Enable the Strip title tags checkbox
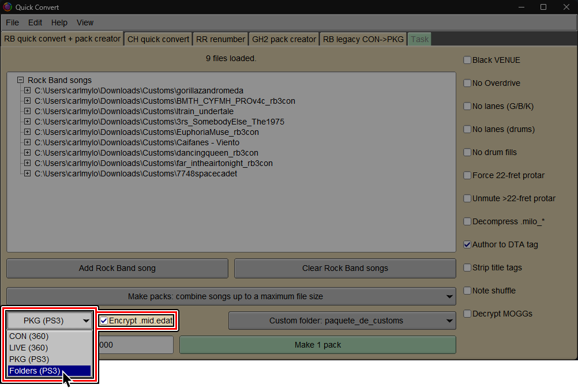The height and width of the screenshot is (392, 578). [467, 267]
